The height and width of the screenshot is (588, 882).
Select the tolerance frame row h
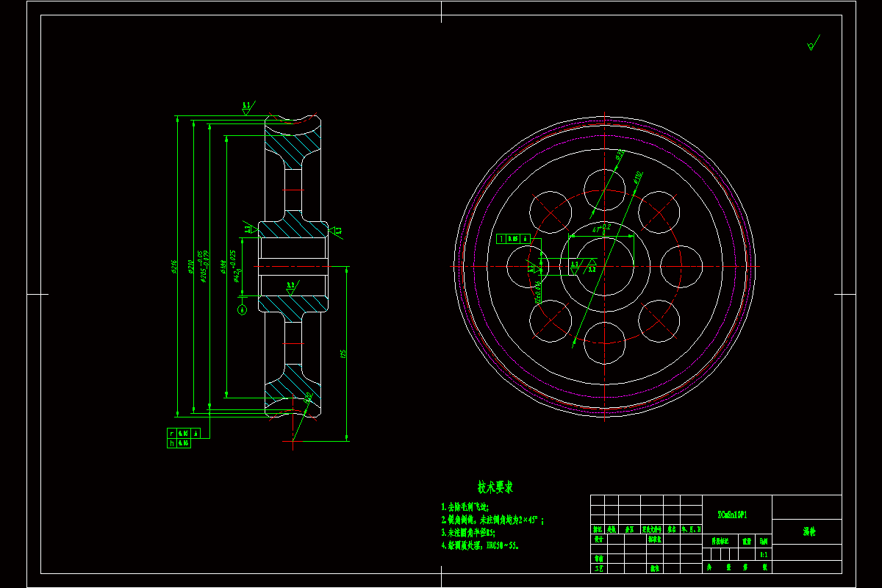[179, 443]
